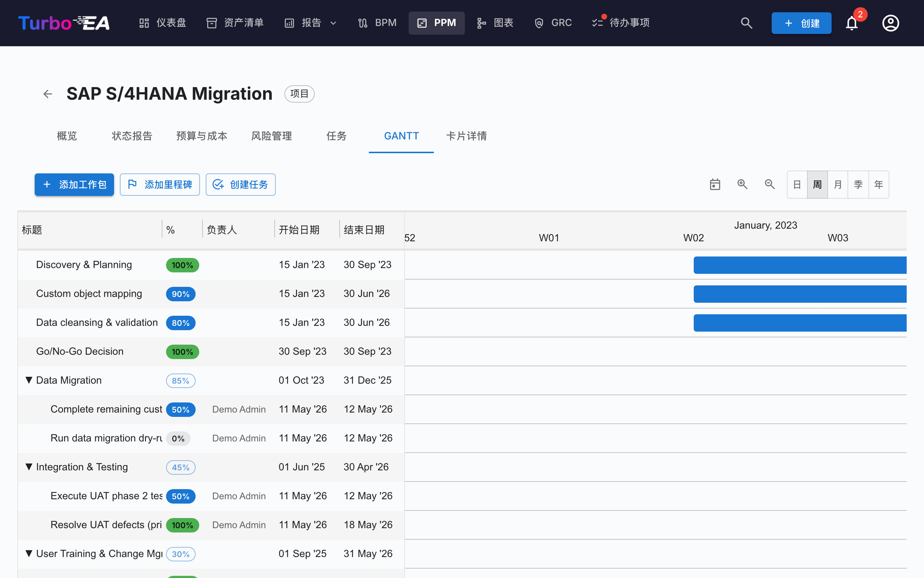Click the 结束日期 column header

364,230
